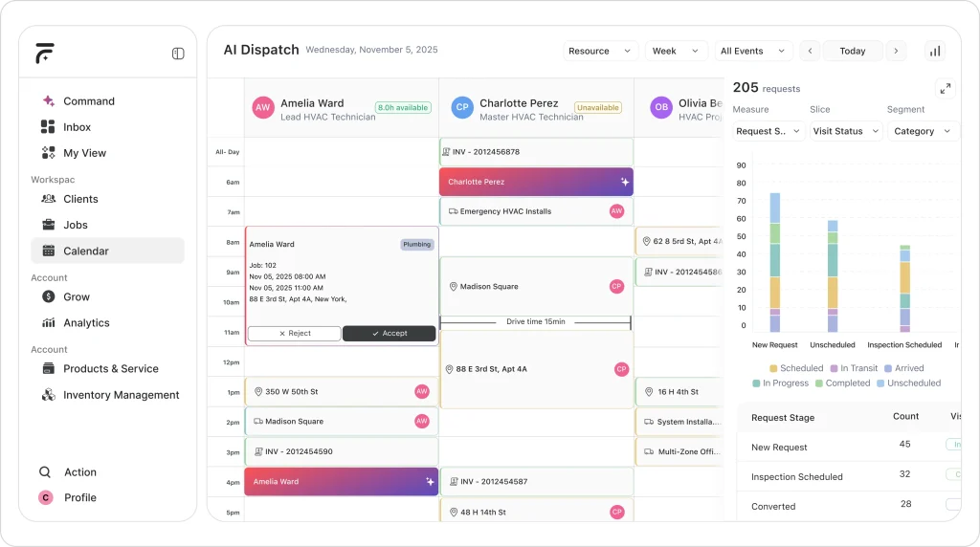Expand the requests panel fullscreen icon
This screenshot has height=547, width=980.
tap(946, 89)
